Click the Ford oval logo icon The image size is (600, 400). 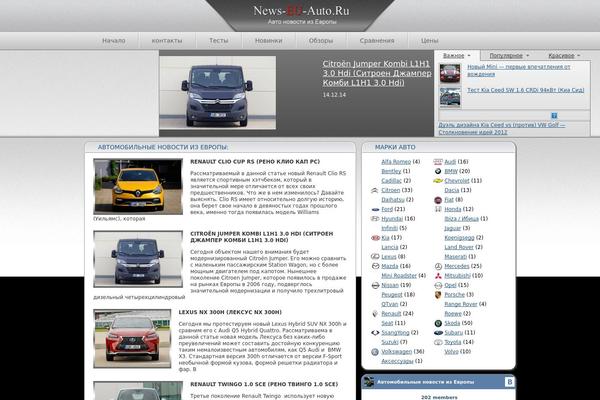(x=375, y=209)
